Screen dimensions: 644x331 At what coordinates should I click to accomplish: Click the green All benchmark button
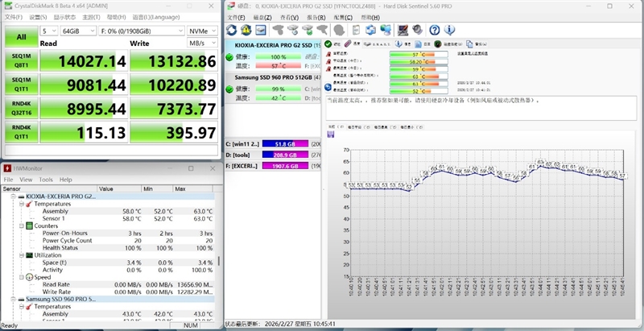[22, 37]
